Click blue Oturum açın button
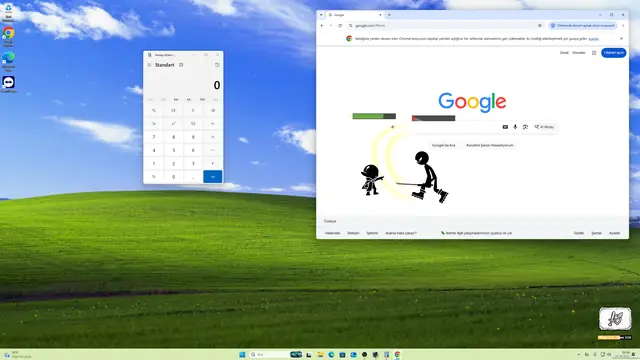This screenshot has height=360, width=640. [613, 53]
